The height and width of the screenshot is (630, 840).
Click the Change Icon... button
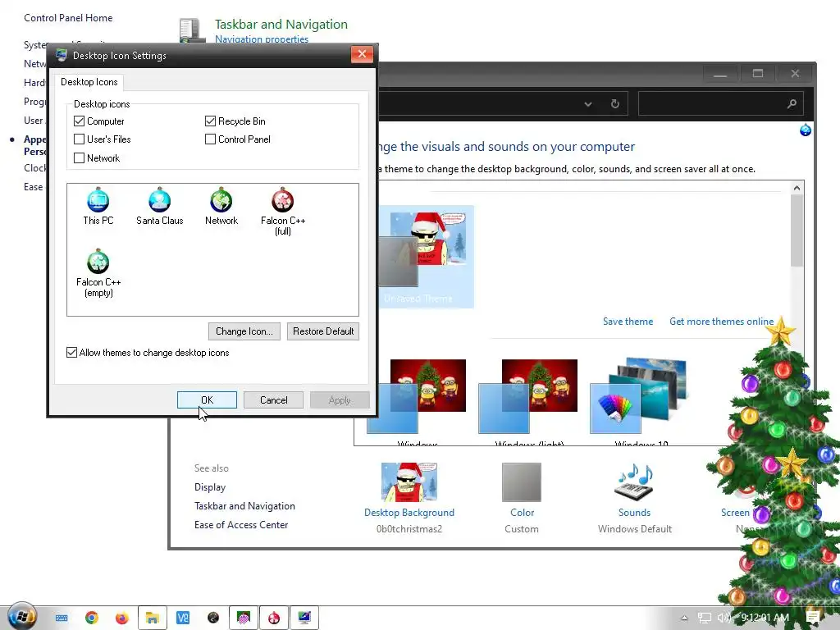pyautogui.click(x=244, y=331)
